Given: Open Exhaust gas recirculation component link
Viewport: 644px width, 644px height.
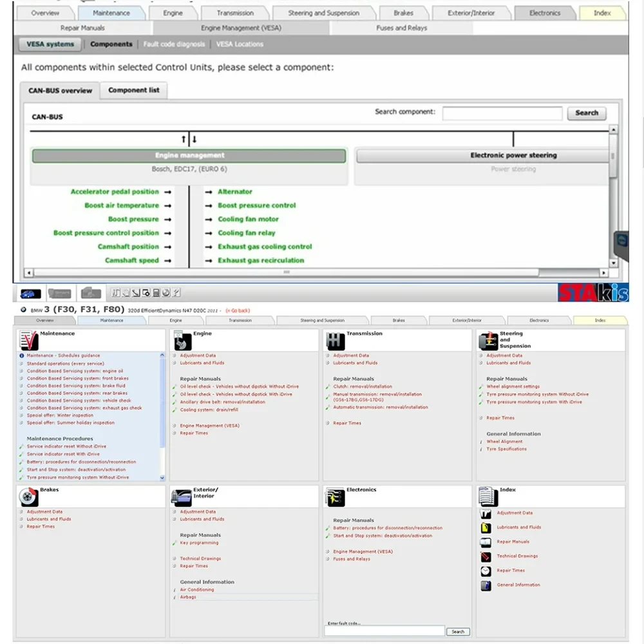Looking at the screenshot, I should pos(261,260).
